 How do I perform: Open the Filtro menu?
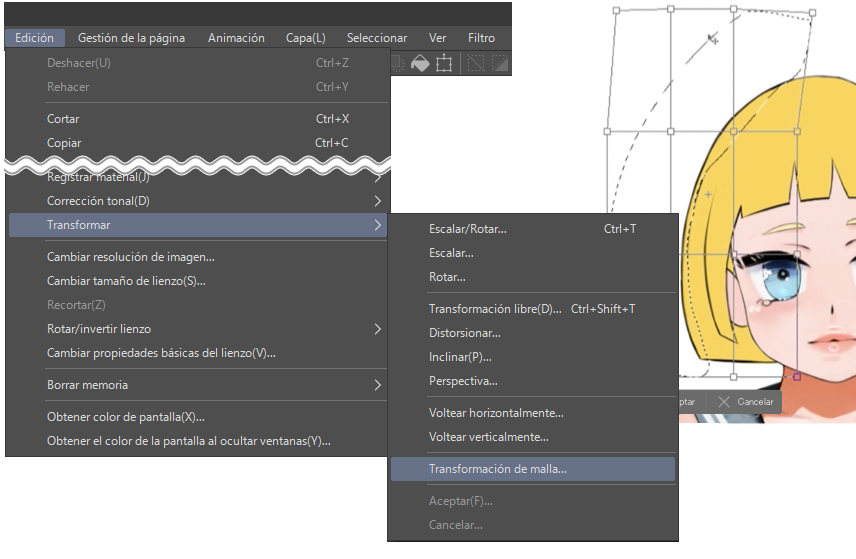[x=481, y=38]
